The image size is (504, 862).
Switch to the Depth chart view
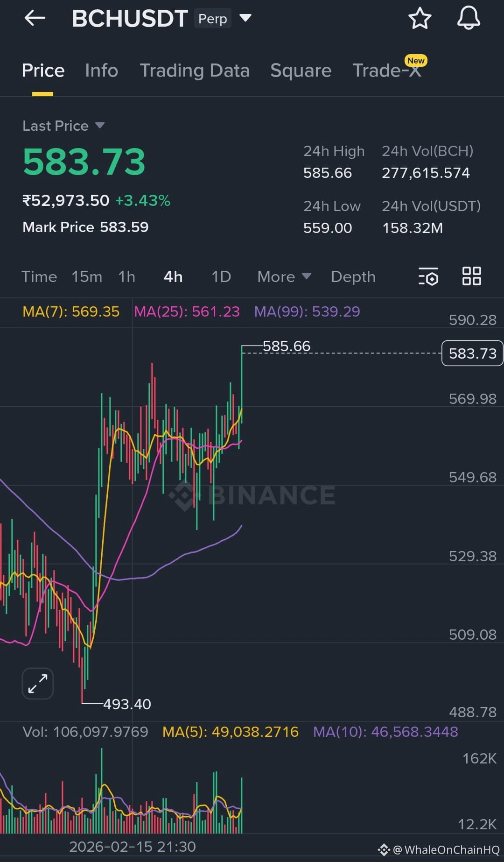pos(353,276)
